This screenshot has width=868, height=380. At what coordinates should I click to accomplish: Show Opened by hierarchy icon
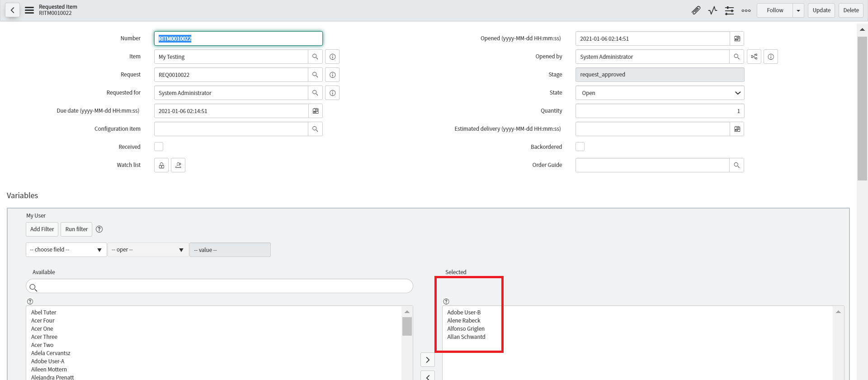pyautogui.click(x=754, y=57)
